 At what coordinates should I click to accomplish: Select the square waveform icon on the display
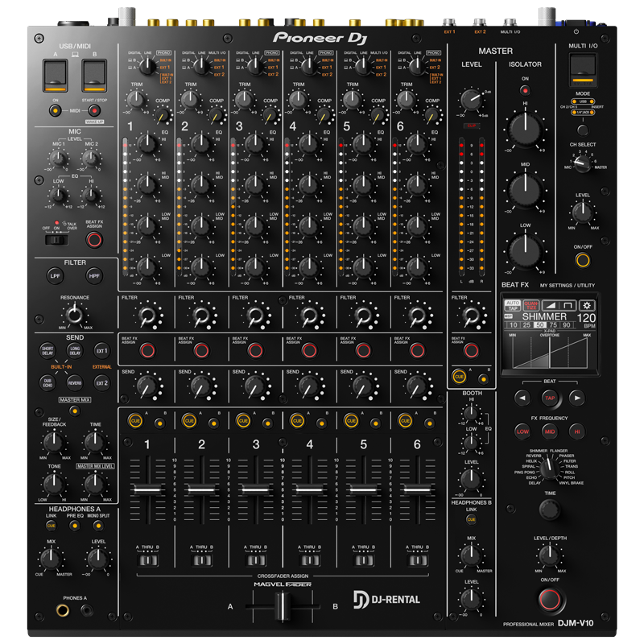(568, 305)
